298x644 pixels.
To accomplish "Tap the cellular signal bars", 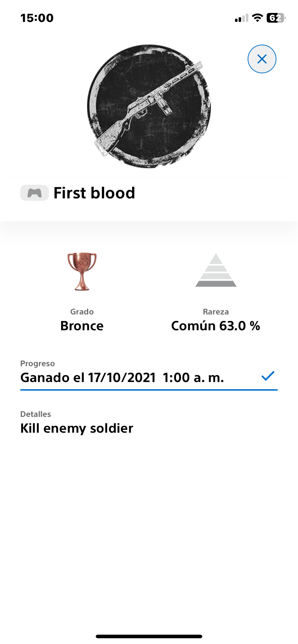I will pyautogui.click(x=241, y=18).
